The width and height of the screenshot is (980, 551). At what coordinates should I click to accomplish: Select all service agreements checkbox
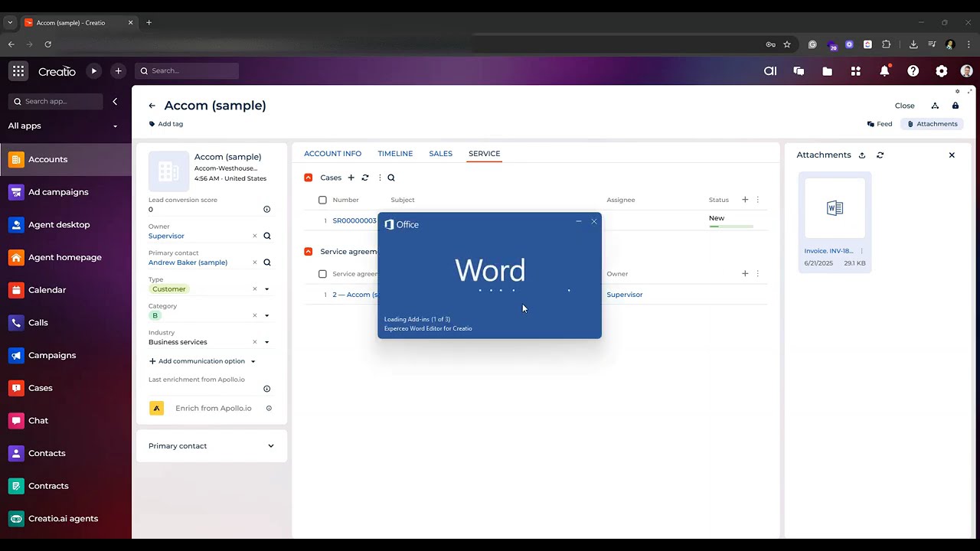coord(322,274)
